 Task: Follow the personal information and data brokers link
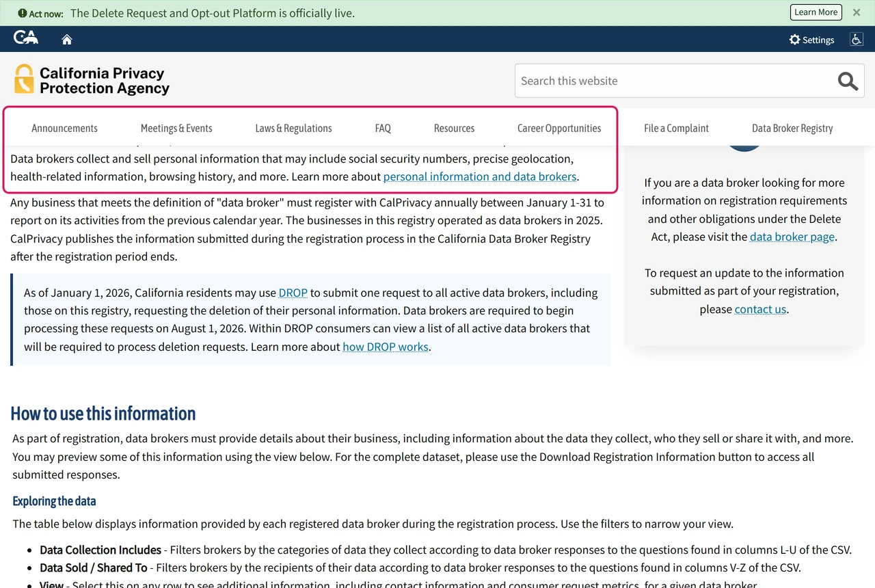tap(480, 176)
